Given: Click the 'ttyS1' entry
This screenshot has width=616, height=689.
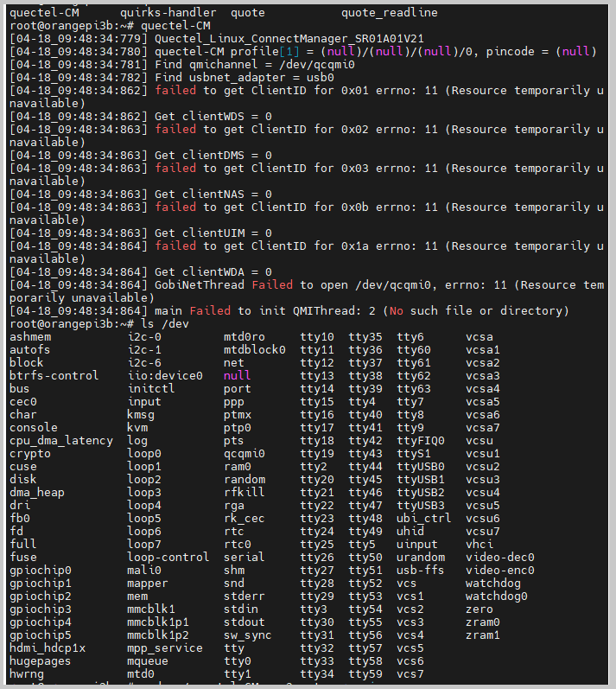Looking at the screenshot, I should pos(414,454).
